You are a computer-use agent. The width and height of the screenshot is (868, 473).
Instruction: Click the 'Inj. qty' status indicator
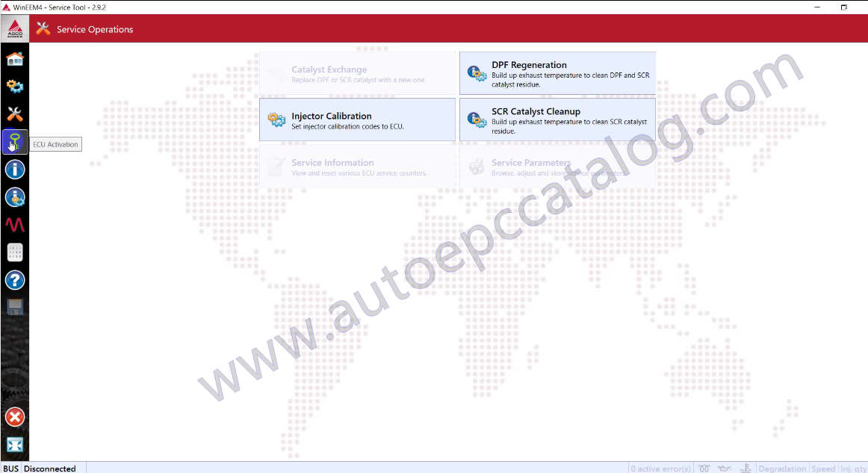(x=854, y=469)
